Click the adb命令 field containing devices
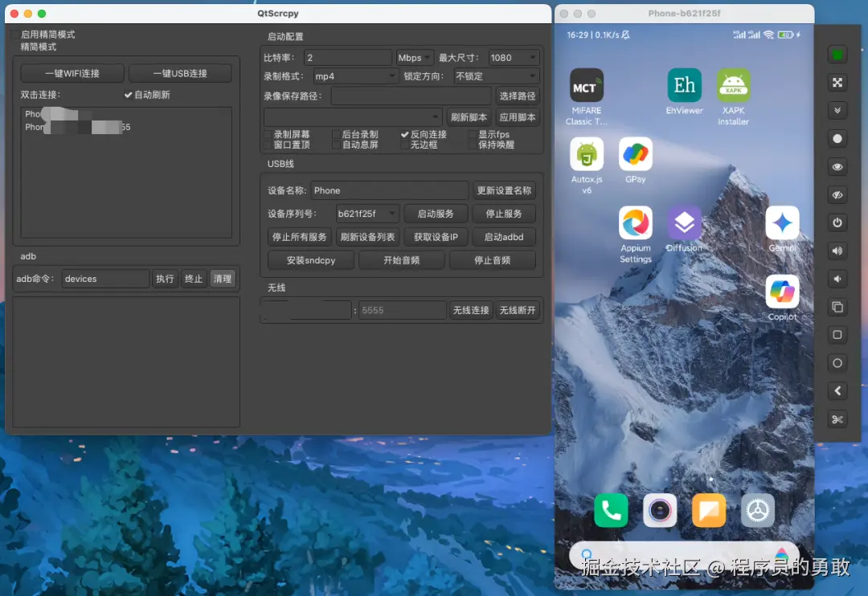The height and width of the screenshot is (596, 868). pyautogui.click(x=105, y=279)
